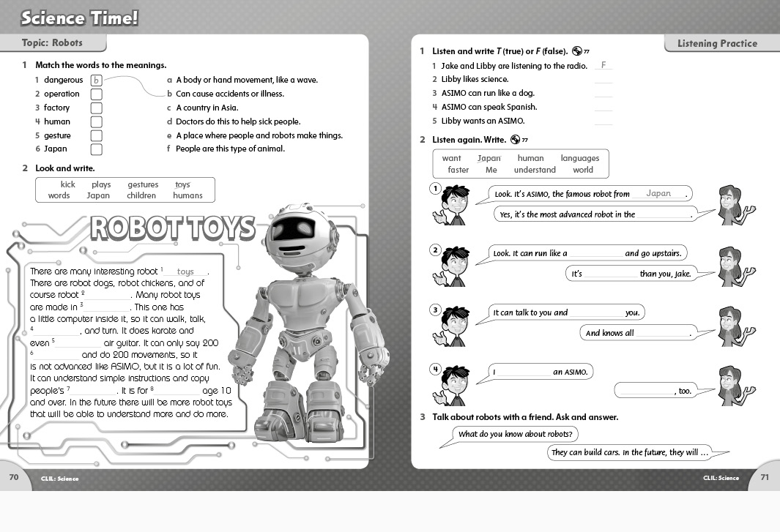The height and width of the screenshot is (532, 780).
Task: Check the answer box next to 'human'
Action: pos(97,121)
